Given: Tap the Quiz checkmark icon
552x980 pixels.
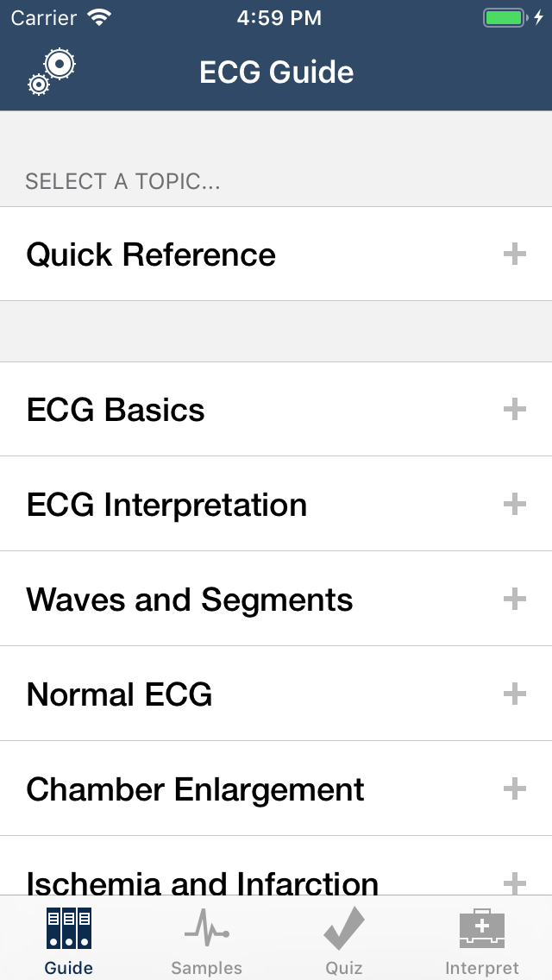Looking at the screenshot, I should (x=344, y=930).
